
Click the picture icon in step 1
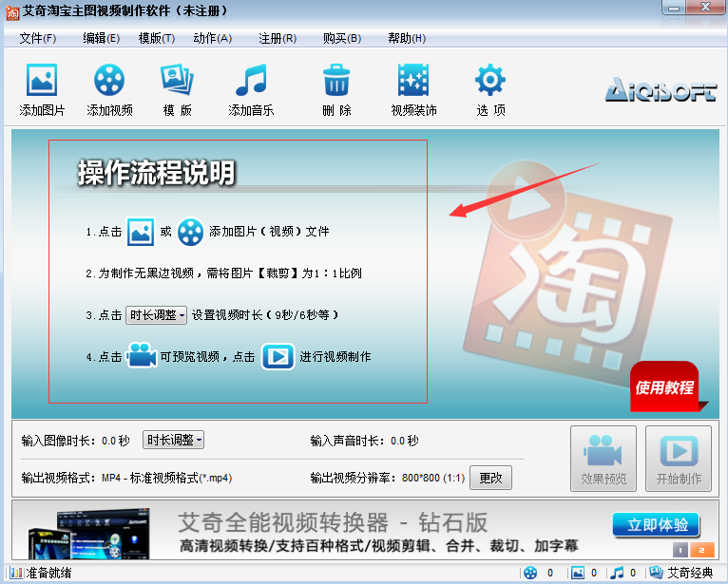point(141,231)
